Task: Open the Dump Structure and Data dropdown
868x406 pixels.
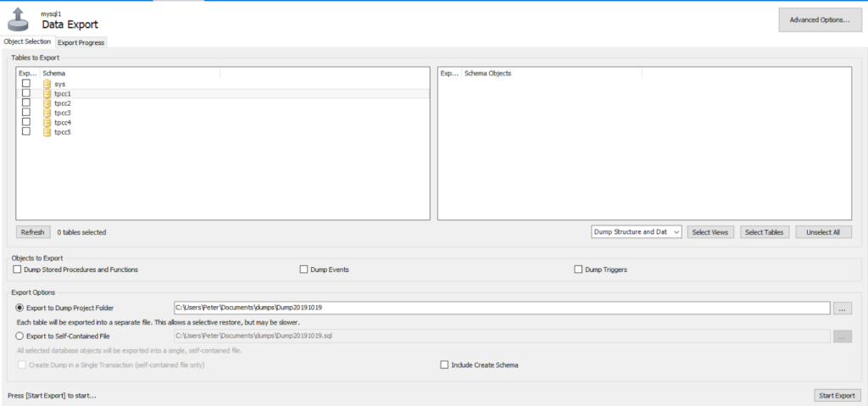Action: (x=636, y=232)
